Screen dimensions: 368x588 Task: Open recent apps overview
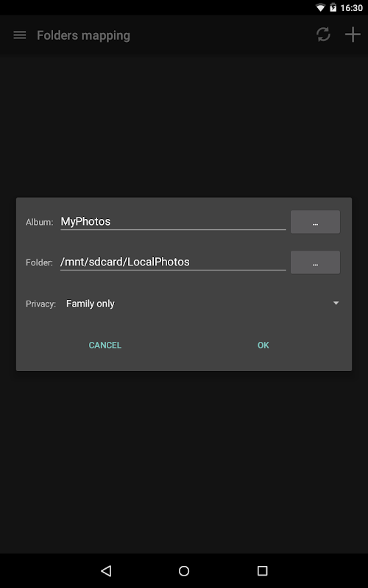(262, 571)
